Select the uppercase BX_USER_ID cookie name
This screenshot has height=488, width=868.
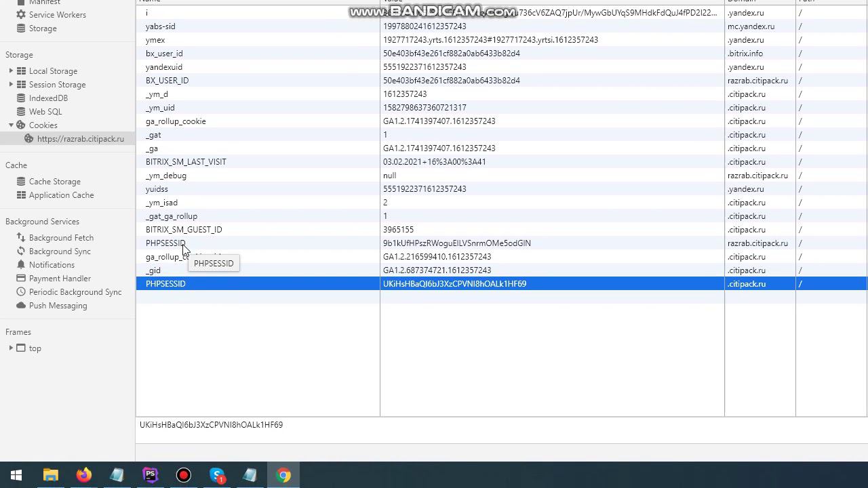167,80
